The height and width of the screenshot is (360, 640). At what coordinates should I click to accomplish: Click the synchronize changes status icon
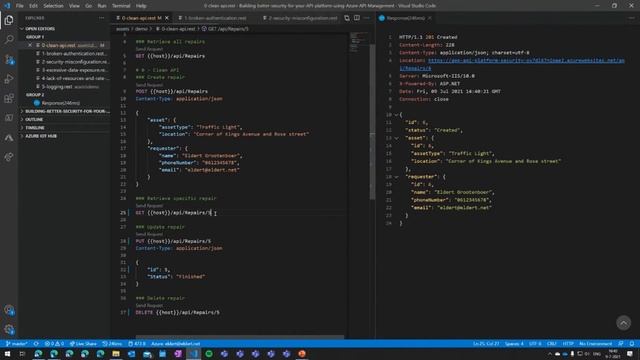point(36,344)
